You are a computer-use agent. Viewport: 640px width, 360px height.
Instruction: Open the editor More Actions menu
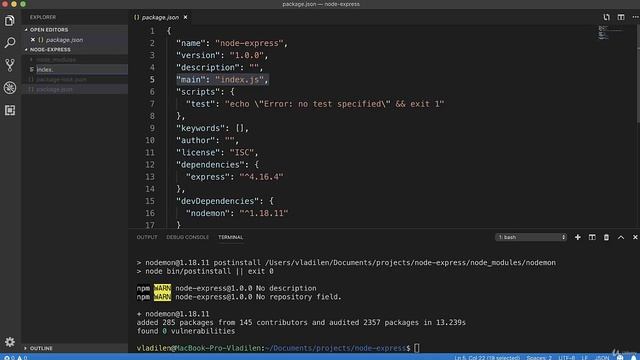(x=635, y=17)
